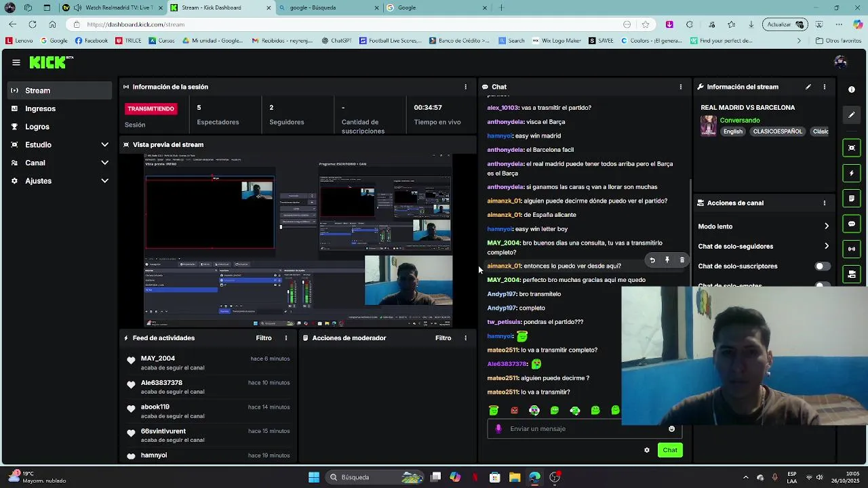Open Modo lento settings arrow
Screen dimensions: 868x488
click(826, 226)
